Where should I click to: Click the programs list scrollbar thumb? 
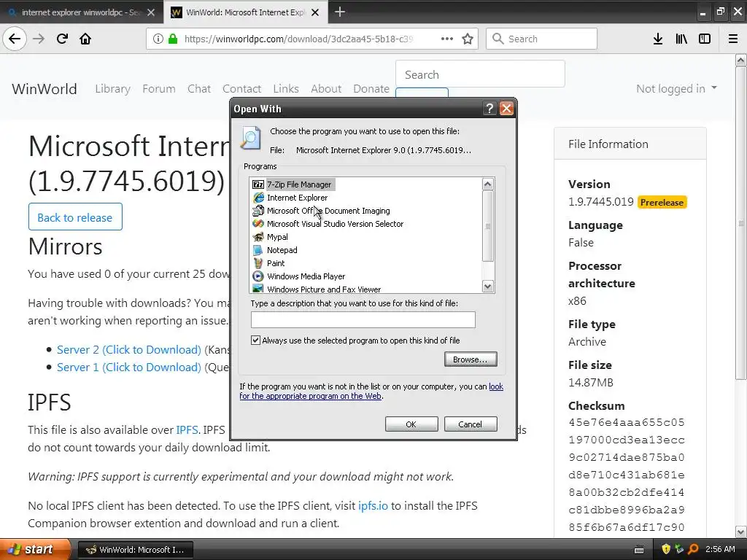[x=488, y=226]
